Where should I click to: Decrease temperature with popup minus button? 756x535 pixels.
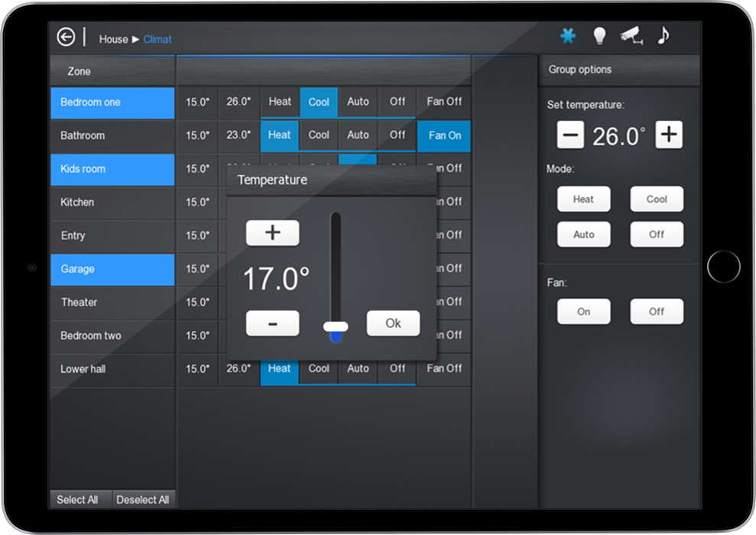coord(272,323)
